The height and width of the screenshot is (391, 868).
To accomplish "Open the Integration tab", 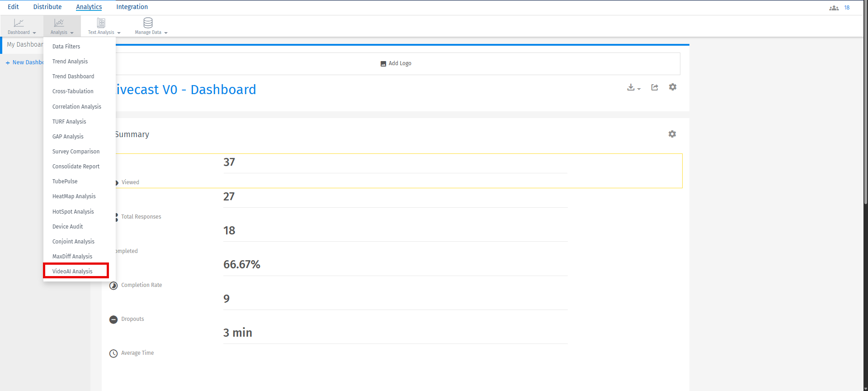I will click(x=132, y=7).
